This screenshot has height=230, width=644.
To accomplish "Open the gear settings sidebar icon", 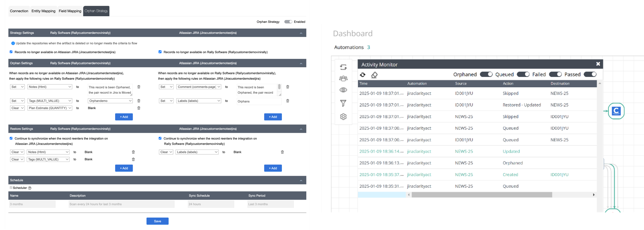I will (x=343, y=116).
